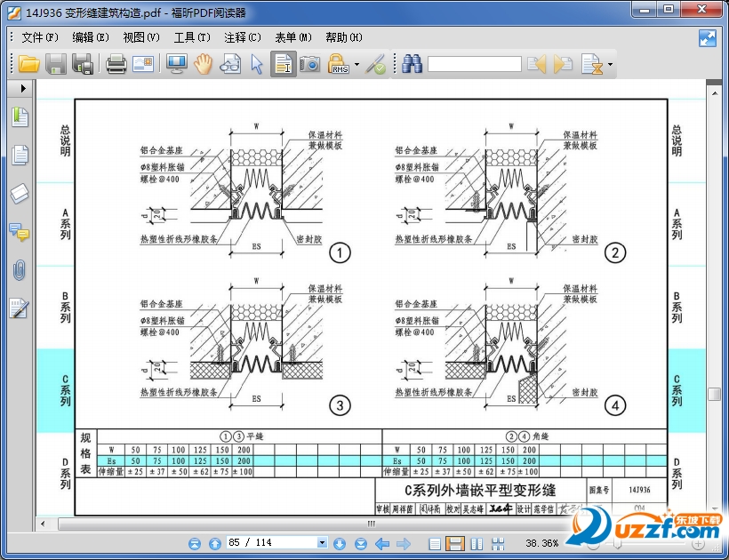
Task: Click the monitor full-screen view icon
Action: [x=177, y=64]
